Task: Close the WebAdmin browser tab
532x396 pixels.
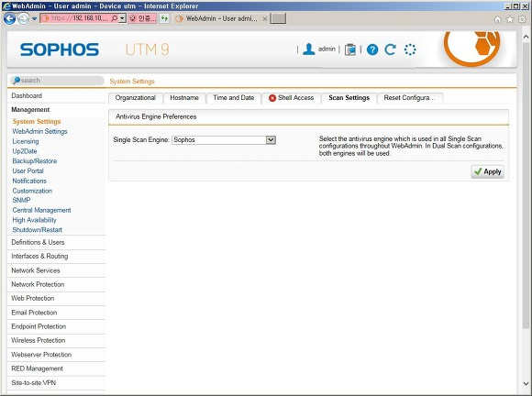Action: [x=265, y=18]
